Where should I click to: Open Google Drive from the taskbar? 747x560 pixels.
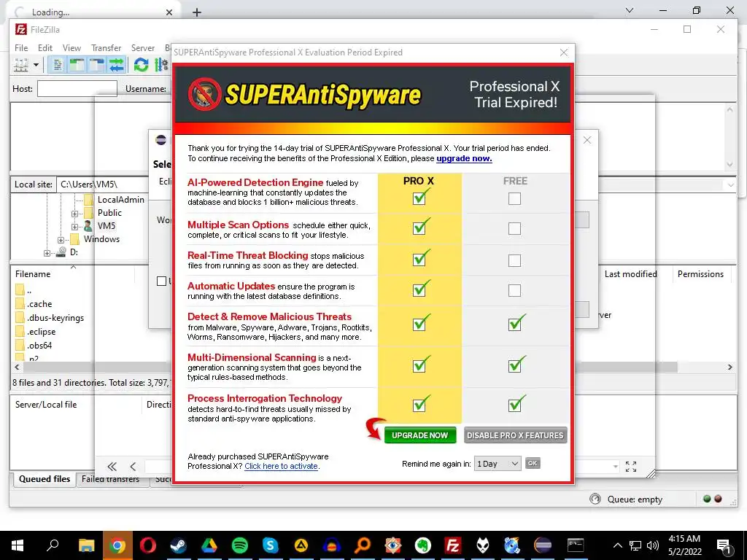point(209,545)
